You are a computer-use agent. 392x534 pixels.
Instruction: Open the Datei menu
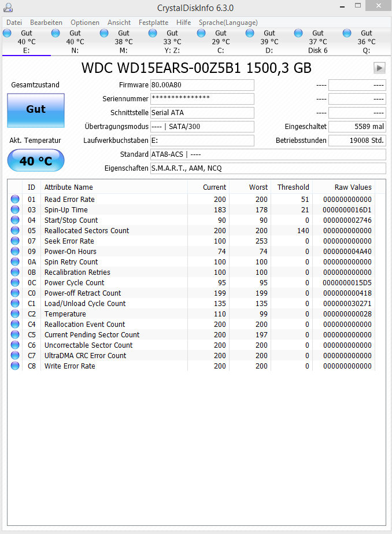tap(14, 23)
